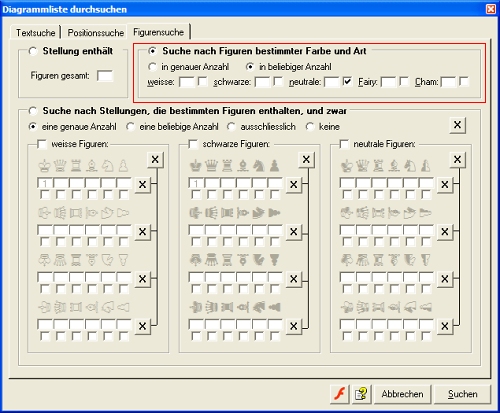The height and width of the screenshot is (413, 500).
Task: Click the Abbrechen button
Action: (x=402, y=394)
